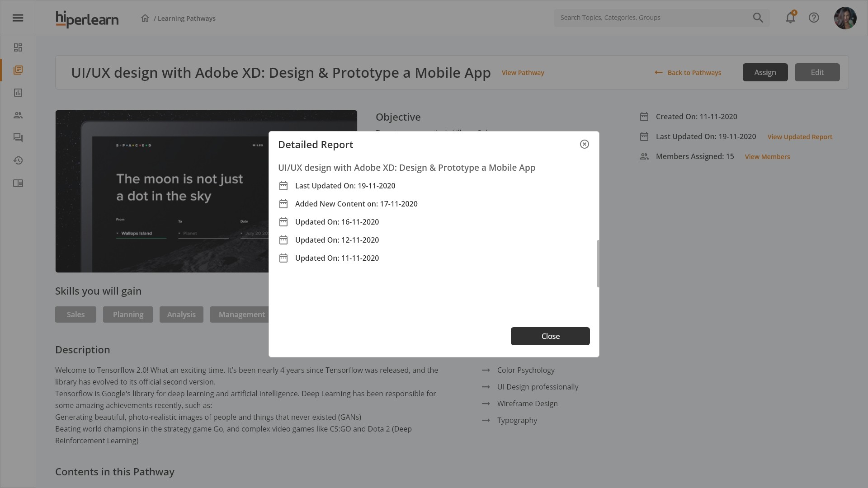Open the library book sidebar icon

pyautogui.click(x=18, y=183)
